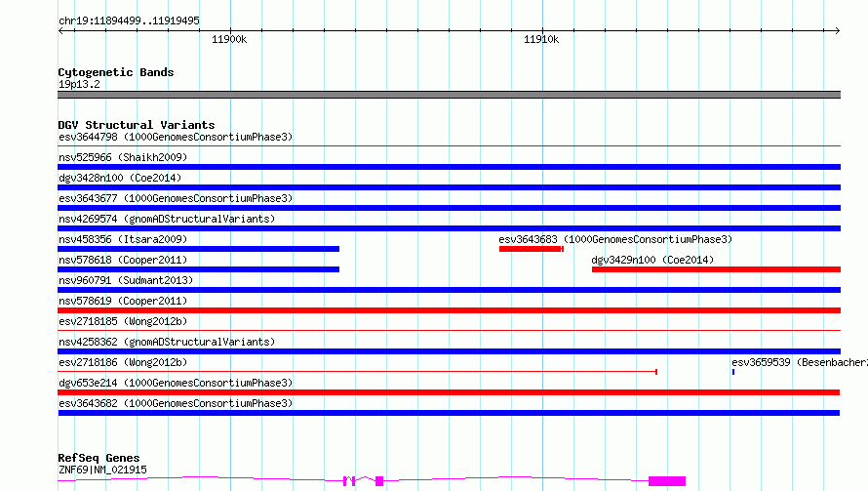Click the gray 19p13.2 cytogenetic band bar
This screenshot has height=491, width=868.
click(x=449, y=95)
